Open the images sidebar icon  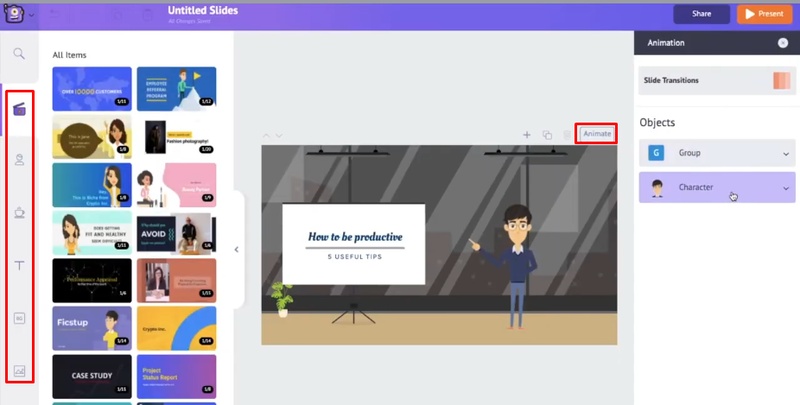(x=19, y=371)
